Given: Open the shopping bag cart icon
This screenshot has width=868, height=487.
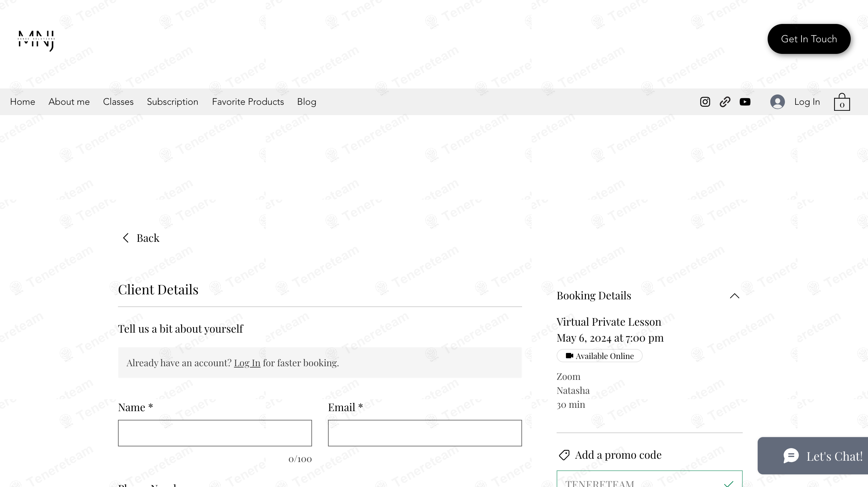Looking at the screenshot, I should point(842,102).
